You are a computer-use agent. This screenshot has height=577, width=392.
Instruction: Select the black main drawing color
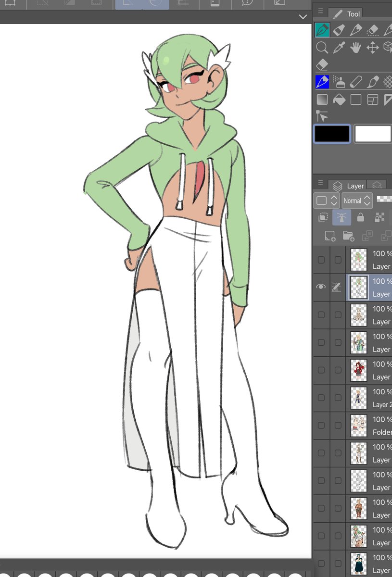(x=332, y=134)
